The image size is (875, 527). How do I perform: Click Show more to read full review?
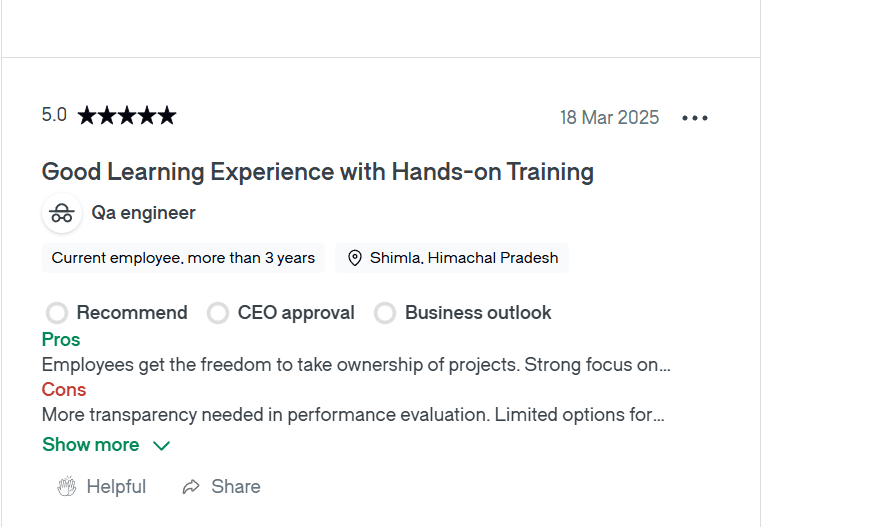(91, 445)
